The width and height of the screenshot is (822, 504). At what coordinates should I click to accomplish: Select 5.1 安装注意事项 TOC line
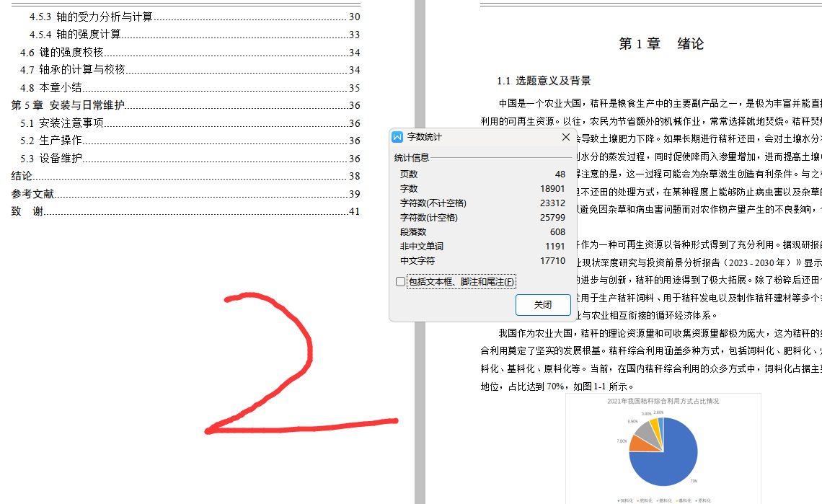[190, 123]
